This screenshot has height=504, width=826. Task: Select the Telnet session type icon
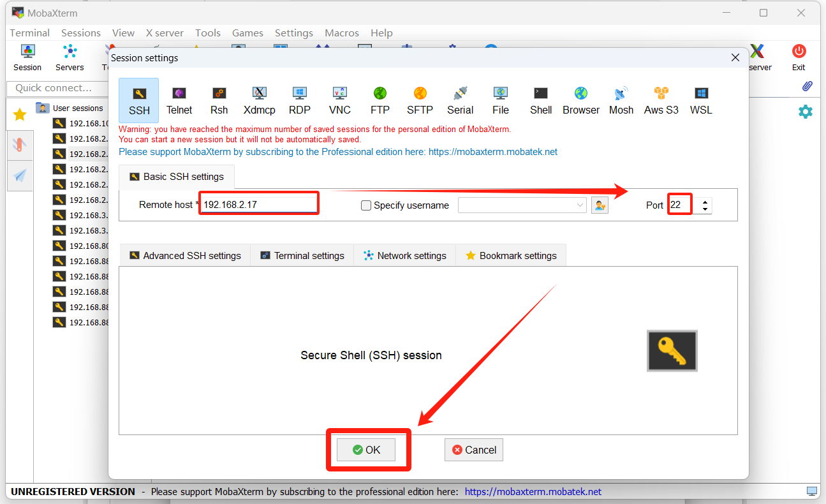179,100
